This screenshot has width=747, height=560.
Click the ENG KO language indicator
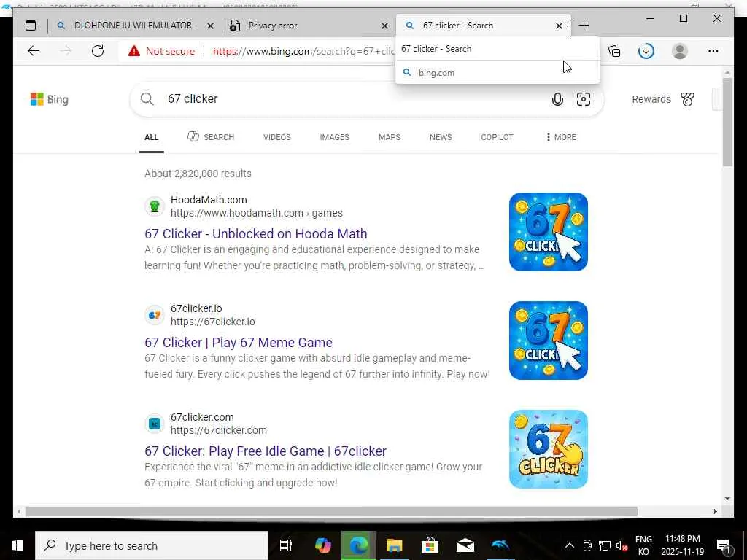[x=643, y=545]
